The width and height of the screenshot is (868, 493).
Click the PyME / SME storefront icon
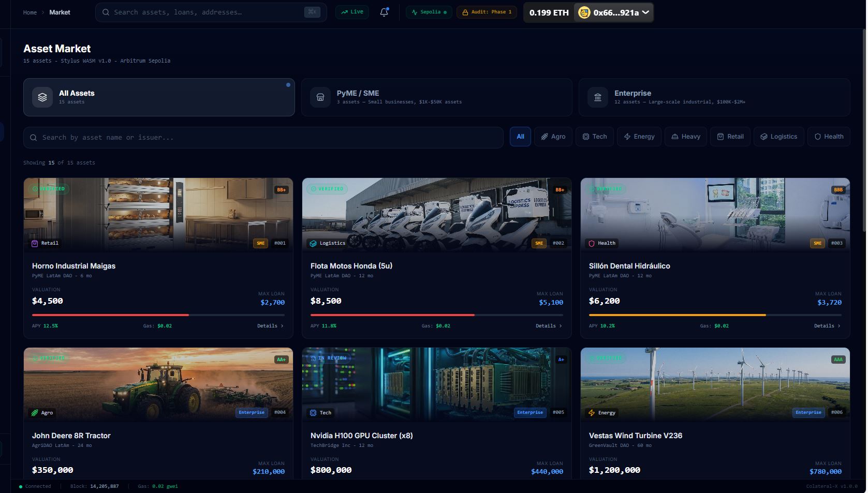click(320, 97)
